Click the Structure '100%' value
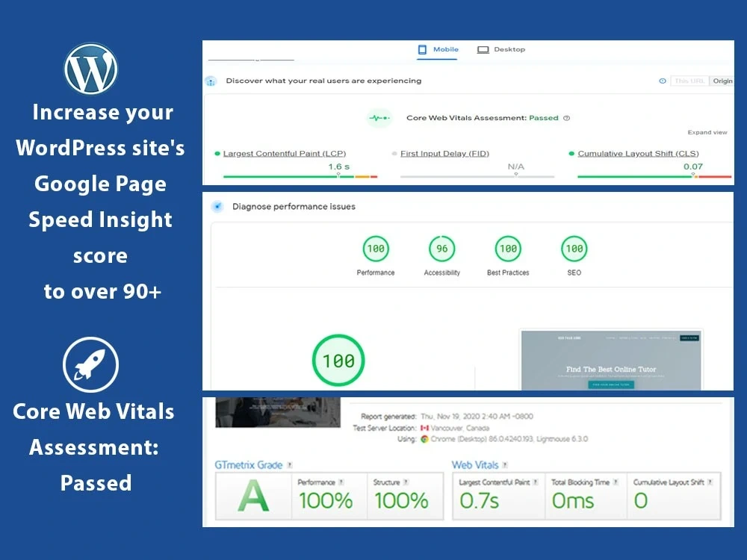 point(401,501)
